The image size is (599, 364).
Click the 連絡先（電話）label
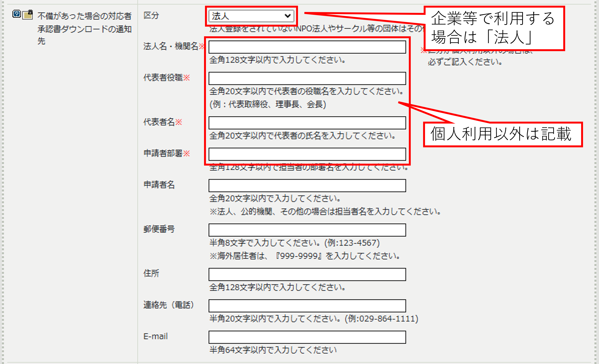[168, 305]
